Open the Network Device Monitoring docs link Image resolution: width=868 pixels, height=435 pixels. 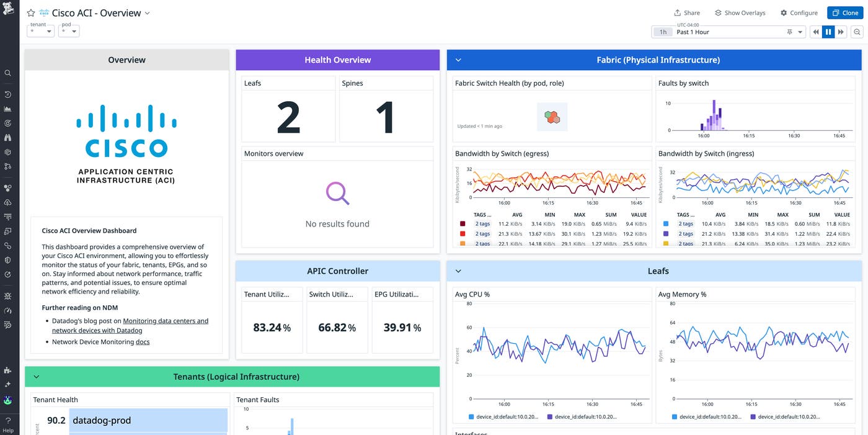pyautogui.click(x=143, y=342)
